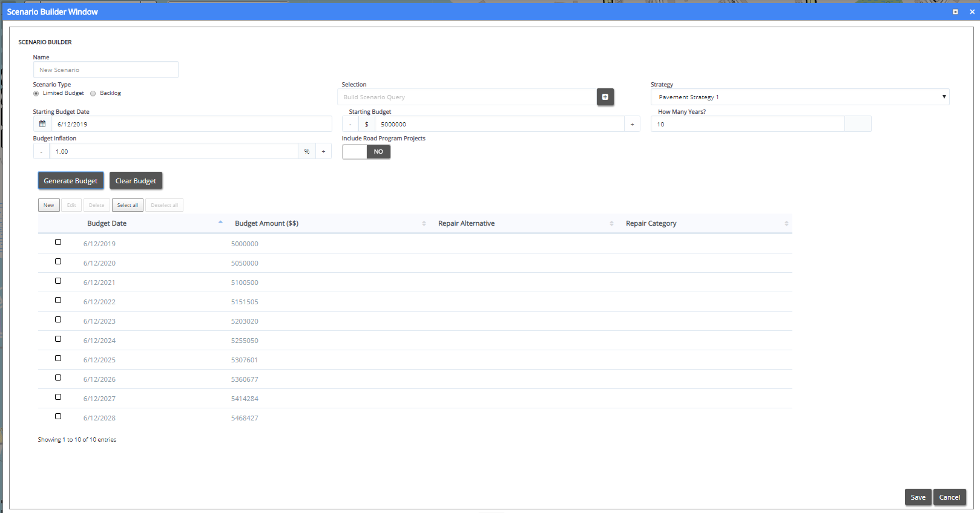Open the Strategy dropdown
Screen dimensions: 980x513
pyautogui.click(x=800, y=97)
